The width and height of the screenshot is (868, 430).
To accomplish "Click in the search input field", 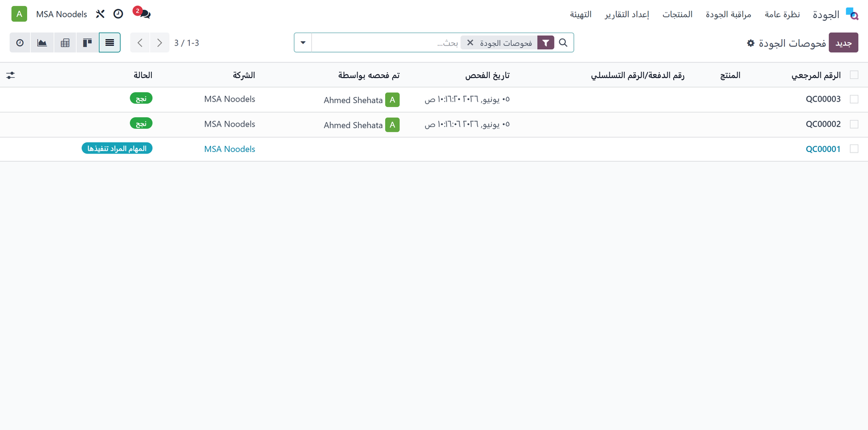I will click(385, 43).
